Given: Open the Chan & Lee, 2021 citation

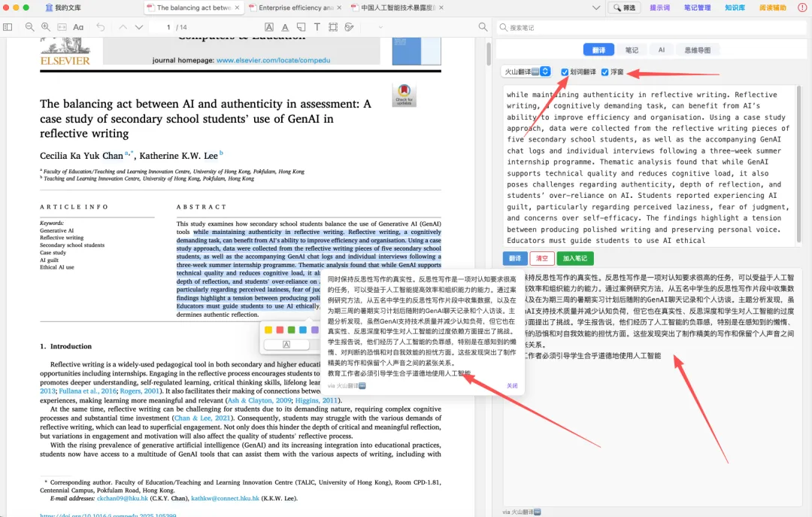Looking at the screenshot, I should (x=202, y=418).
